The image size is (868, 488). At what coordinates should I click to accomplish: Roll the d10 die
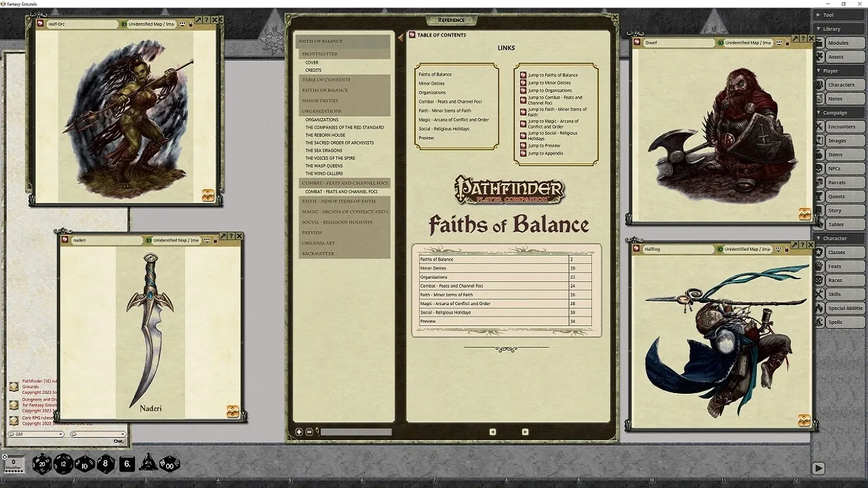85,464
